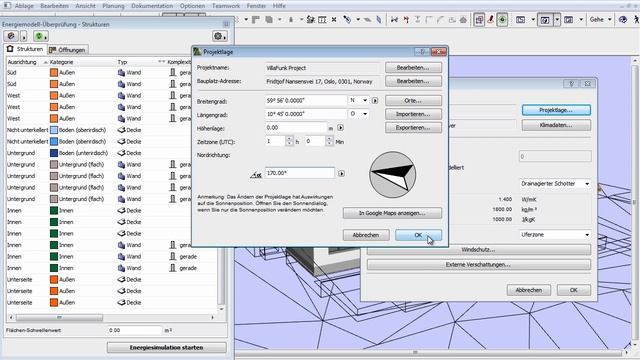
Task: Click the Höhenlage 0.00 input field
Action: 296,128
